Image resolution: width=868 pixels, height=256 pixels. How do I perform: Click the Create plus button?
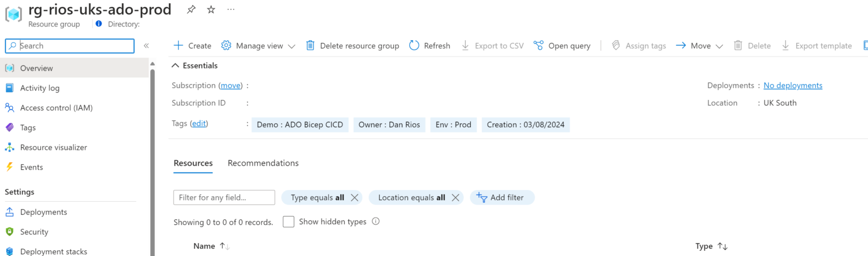192,46
